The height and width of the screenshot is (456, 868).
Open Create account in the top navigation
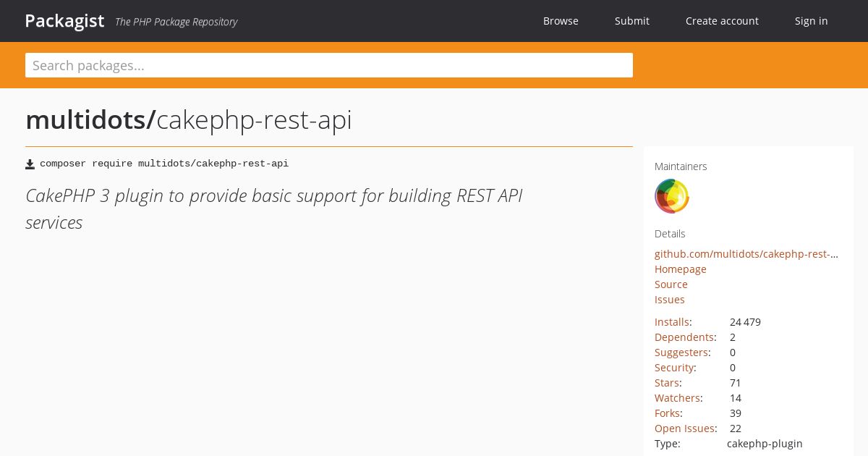click(x=722, y=21)
